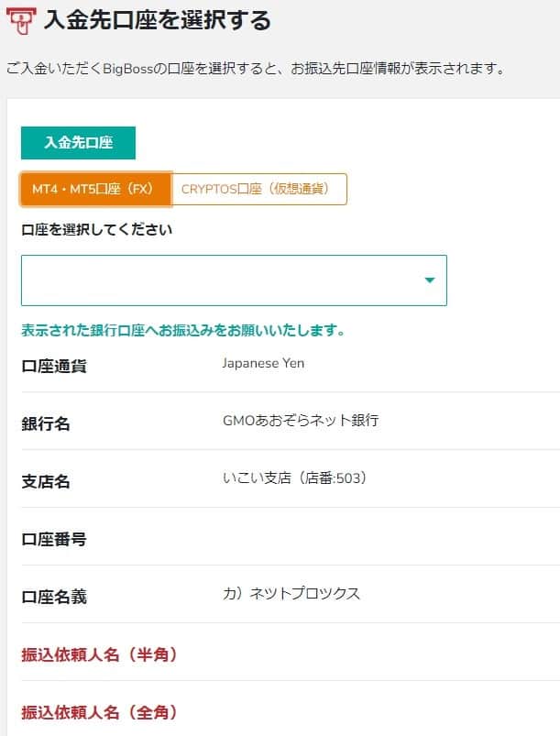This screenshot has height=736, width=560.
Task: Click the teal dropdown arrow in the account selector
Action: [430, 280]
